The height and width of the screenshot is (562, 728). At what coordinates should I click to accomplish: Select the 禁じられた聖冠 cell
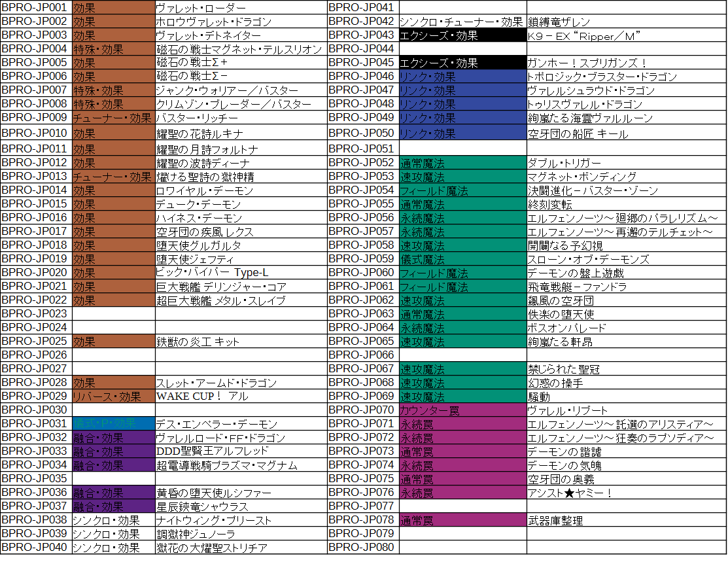[x=626, y=369]
